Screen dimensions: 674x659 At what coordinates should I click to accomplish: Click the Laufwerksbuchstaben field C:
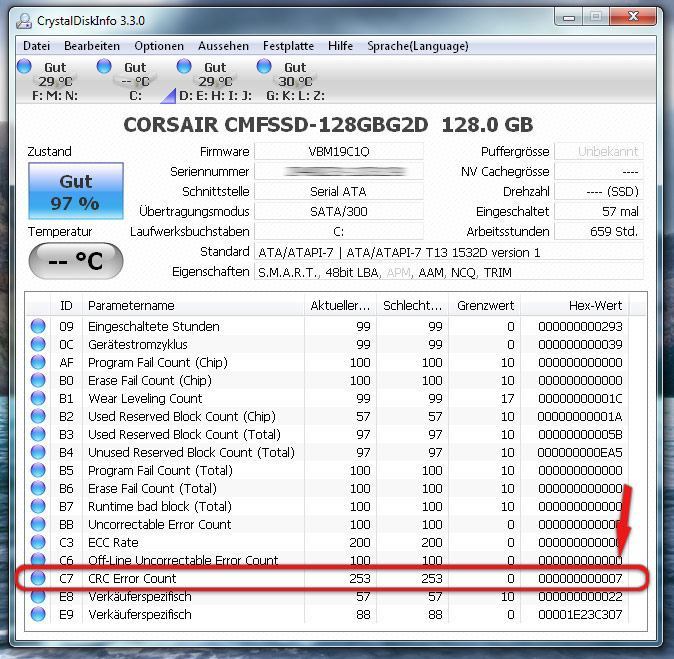[x=339, y=231]
